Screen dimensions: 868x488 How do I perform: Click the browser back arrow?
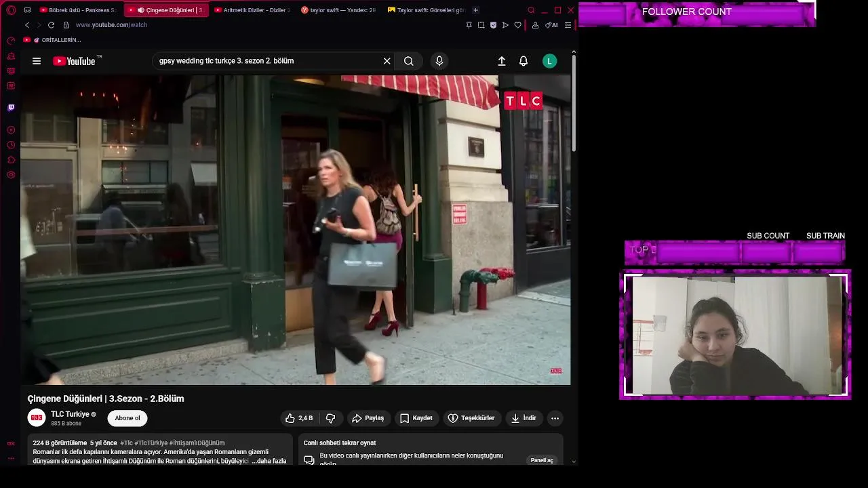(27, 25)
